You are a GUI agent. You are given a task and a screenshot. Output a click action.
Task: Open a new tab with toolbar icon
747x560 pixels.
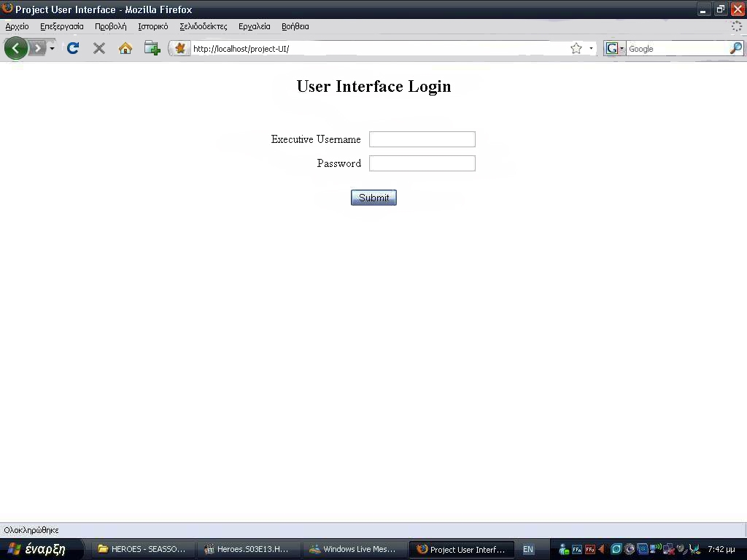152,48
